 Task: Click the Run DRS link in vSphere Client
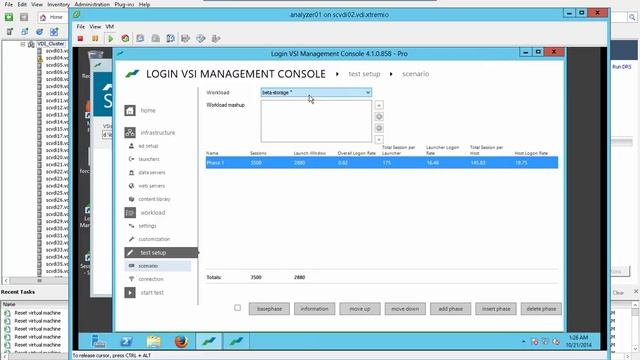[622, 67]
